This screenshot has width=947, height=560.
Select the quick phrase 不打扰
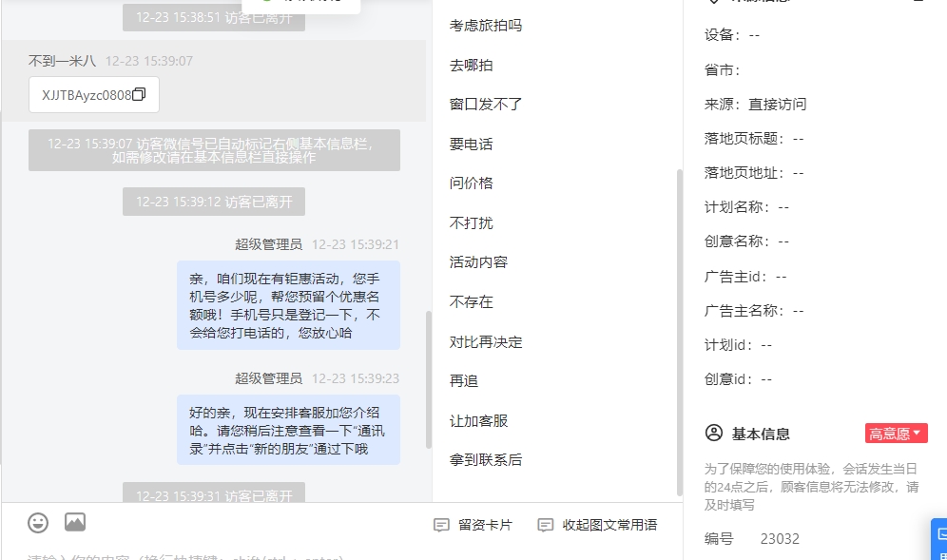click(x=471, y=222)
